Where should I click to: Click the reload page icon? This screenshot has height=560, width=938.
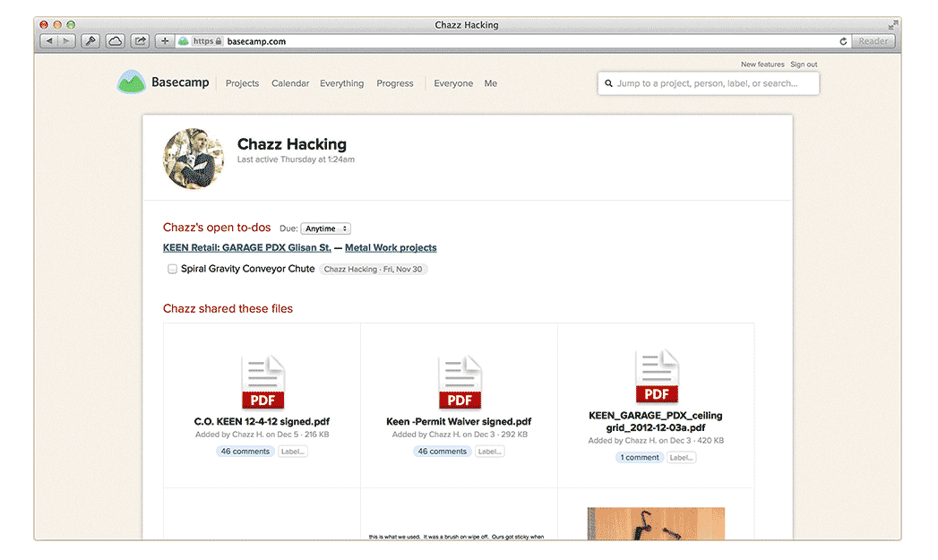(843, 41)
